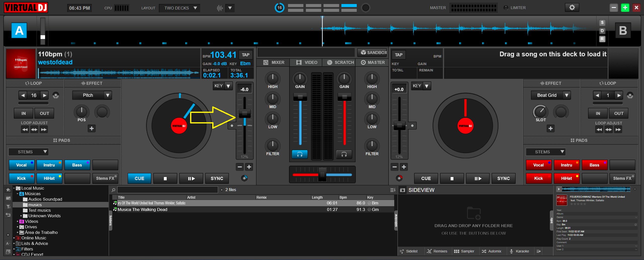Toggle the Vocal stem pad on deck A
The image size is (644, 260).
coord(22,165)
